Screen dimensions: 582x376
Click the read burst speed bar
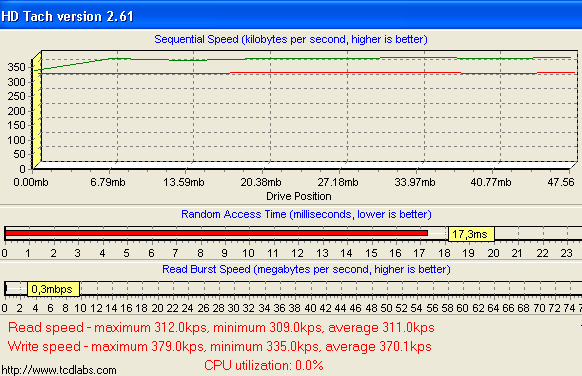point(6,288)
